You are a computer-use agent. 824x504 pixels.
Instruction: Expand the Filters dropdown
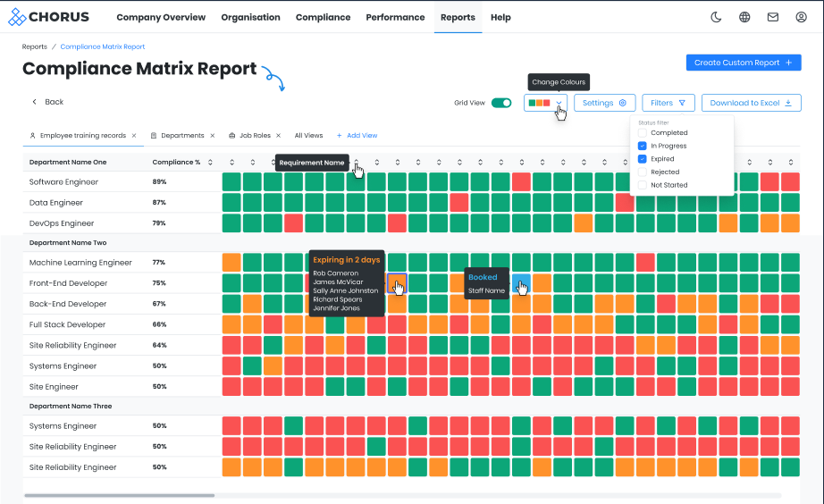(x=668, y=103)
